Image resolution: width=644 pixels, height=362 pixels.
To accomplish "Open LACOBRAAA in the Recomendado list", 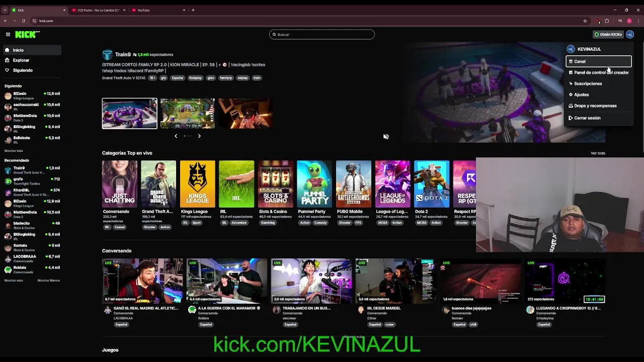I will coord(31,258).
